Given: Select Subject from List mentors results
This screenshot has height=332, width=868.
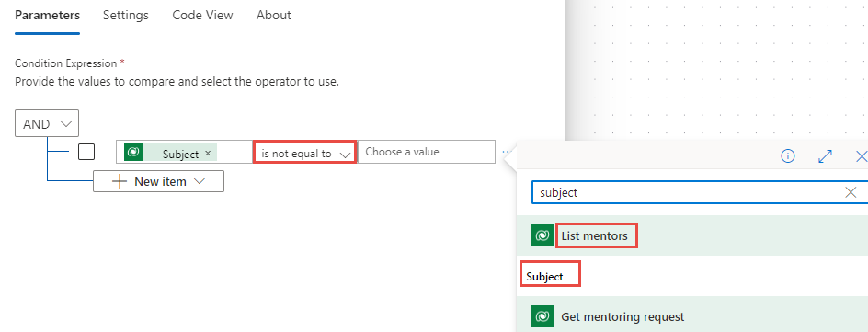Looking at the screenshot, I should coord(544,277).
